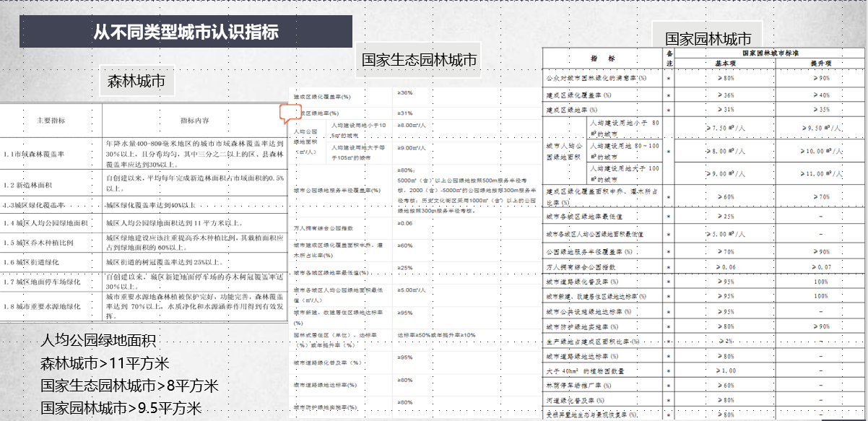Click the 森林城市 section label
This screenshot has width=868, height=421.
137,82
